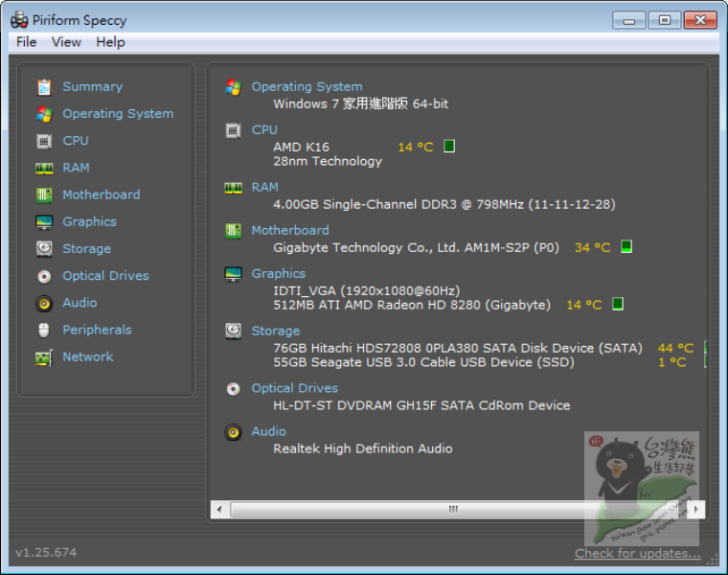Open Peripherals section from sidebar

click(97, 330)
